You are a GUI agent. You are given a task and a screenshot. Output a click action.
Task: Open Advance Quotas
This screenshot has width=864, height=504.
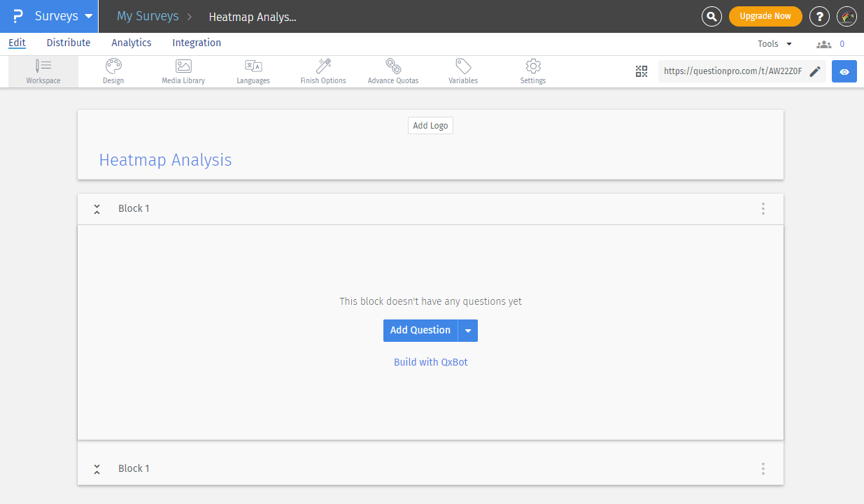click(392, 70)
